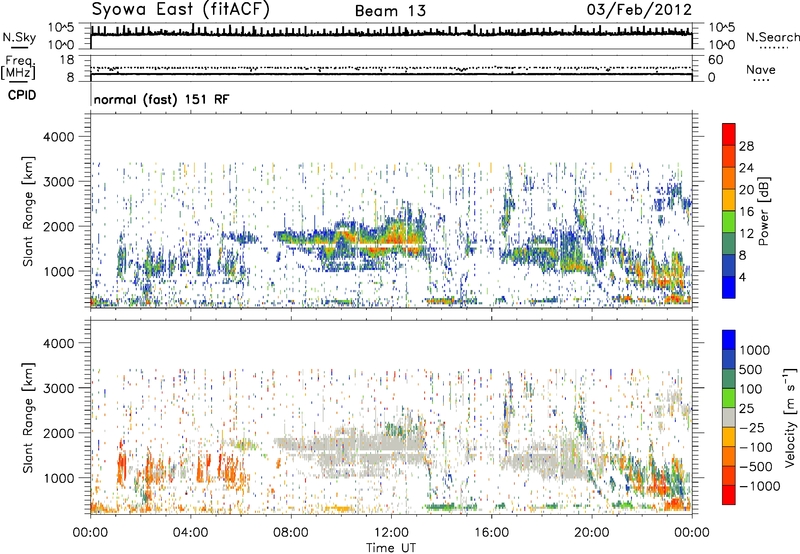The height and width of the screenshot is (554, 800).
Task: Click the "-1000" velocity colorbar value
Action: (759, 486)
